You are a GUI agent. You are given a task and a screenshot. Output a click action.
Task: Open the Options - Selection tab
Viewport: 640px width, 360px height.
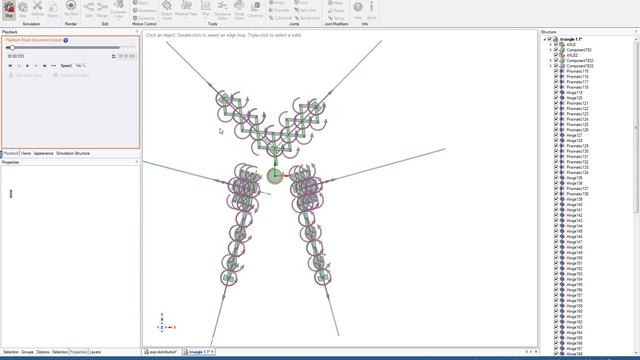pos(51,352)
